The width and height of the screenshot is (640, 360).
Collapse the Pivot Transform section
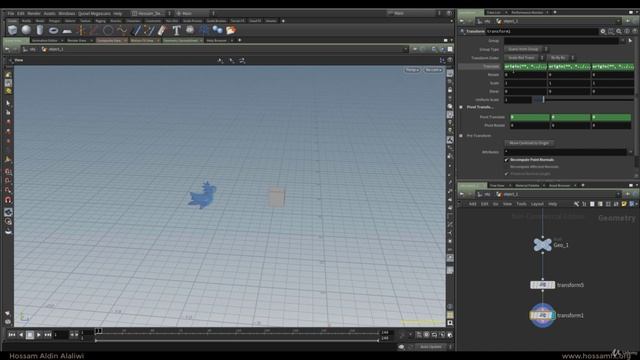point(461,107)
